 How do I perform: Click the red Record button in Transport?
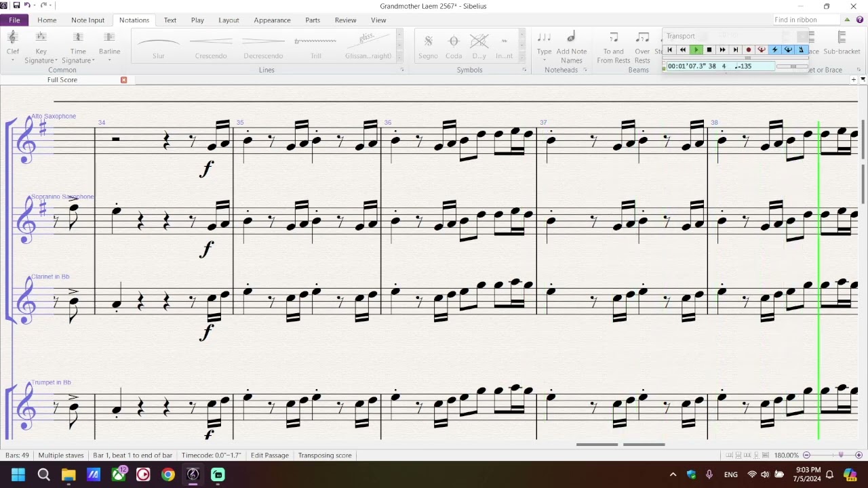click(749, 49)
